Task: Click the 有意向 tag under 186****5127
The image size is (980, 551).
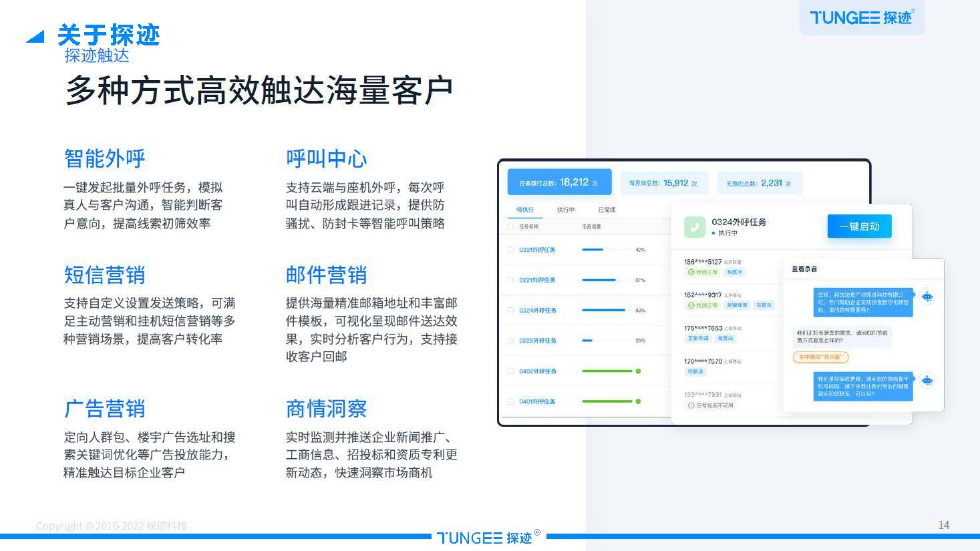Action: tap(734, 272)
